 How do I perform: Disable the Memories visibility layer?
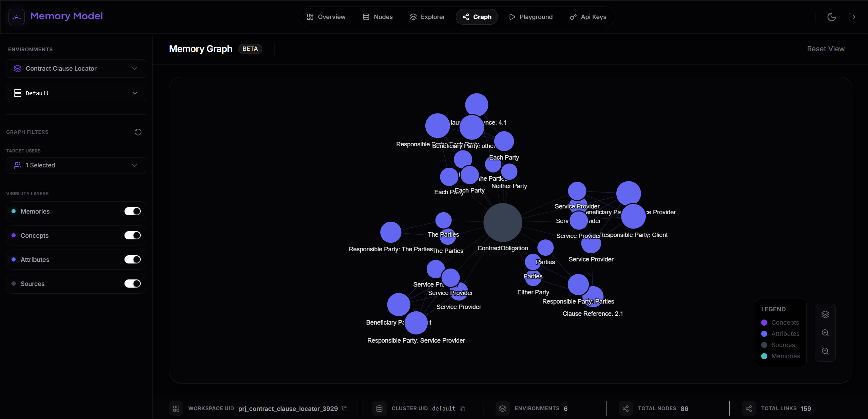click(133, 211)
